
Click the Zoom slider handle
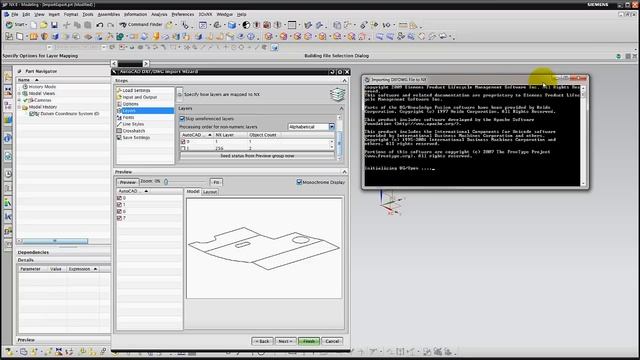[166, 182]
